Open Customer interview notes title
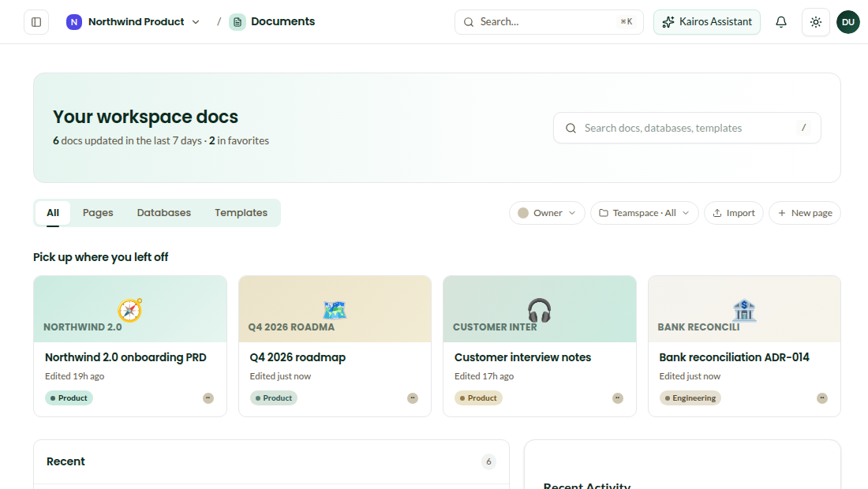The width and height of the screenshot is (868, 489). [522, 357]
